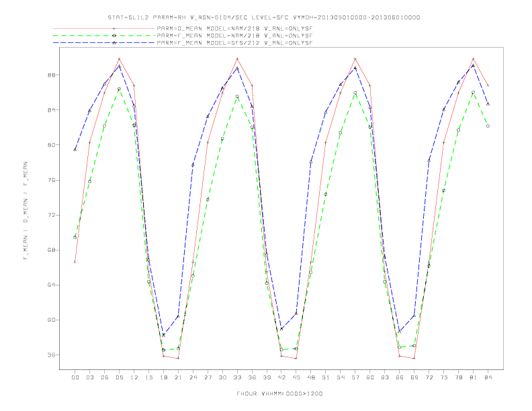Image resolution: width=532 pixels, height=411 pixels.
Task: Click x-axis tick label 78
Action: 459,377
